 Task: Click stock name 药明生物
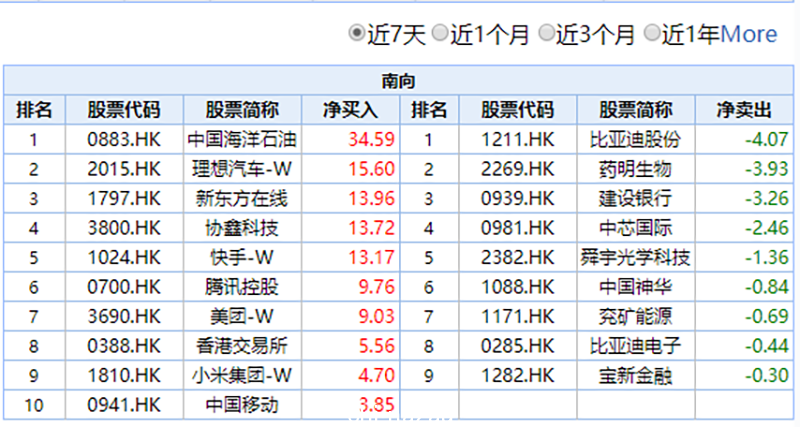635,169
